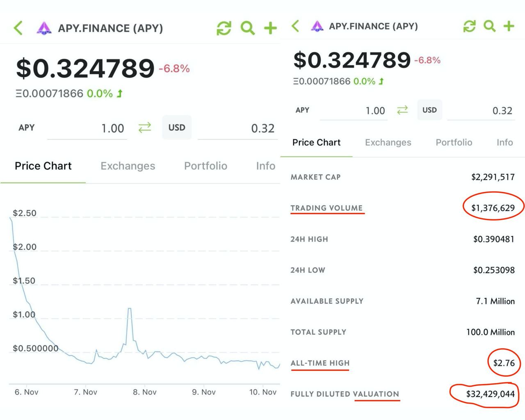Select the USD currency button in right panel

pyautogui.click(x=429, y=110)
